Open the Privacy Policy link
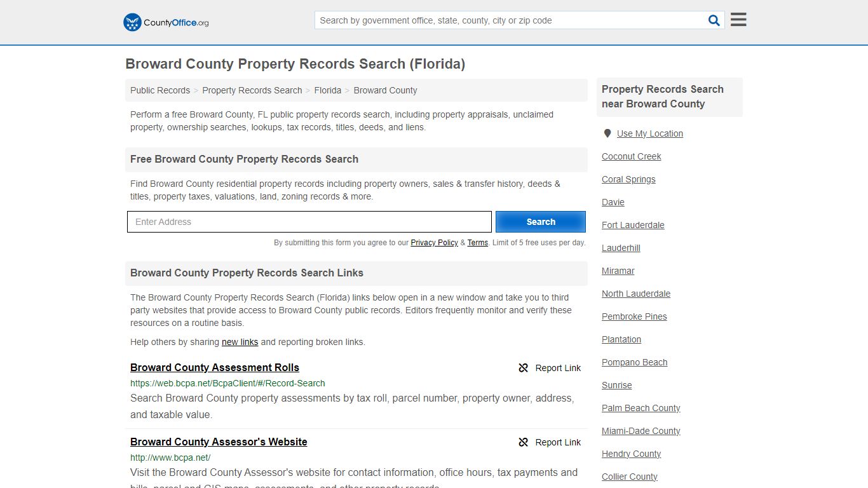Viewport: 868px width, 488px height. coord(434,243)
